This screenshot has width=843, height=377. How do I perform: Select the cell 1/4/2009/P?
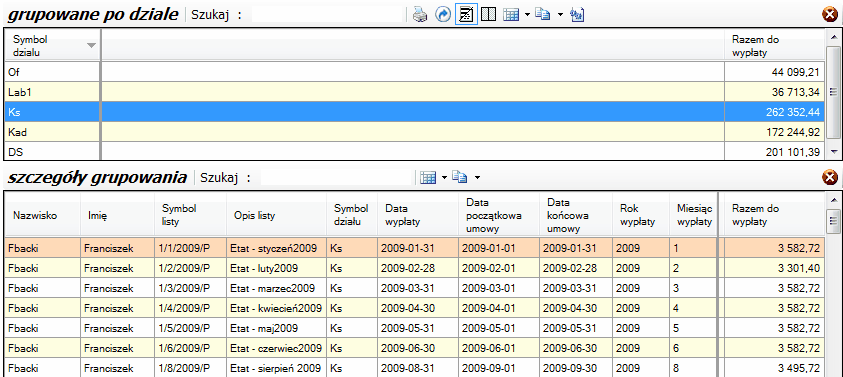pos(191,308)
